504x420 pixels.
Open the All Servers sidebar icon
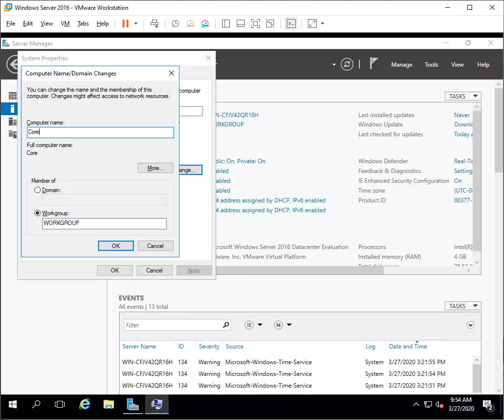click(13, 122)
